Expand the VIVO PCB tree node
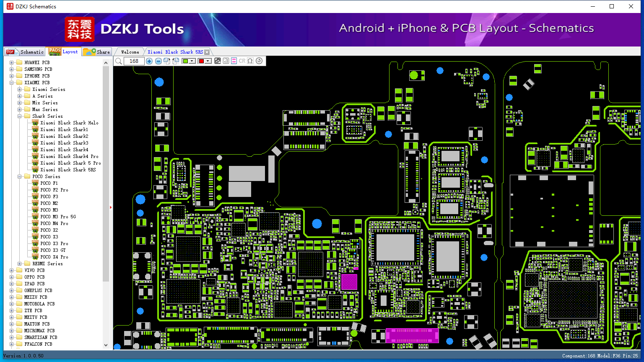Screen dimensions: 644x362 pyautogui.click(x=11, y=271)
